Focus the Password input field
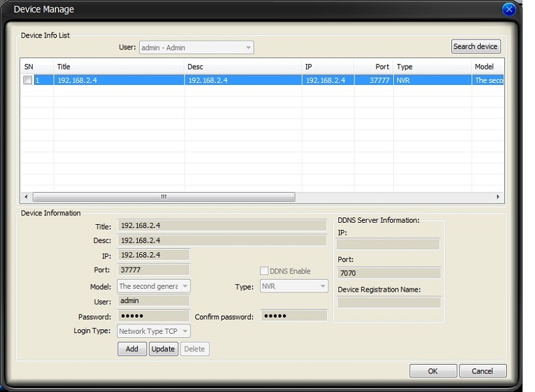535x392 pixels. click(154, 316)
